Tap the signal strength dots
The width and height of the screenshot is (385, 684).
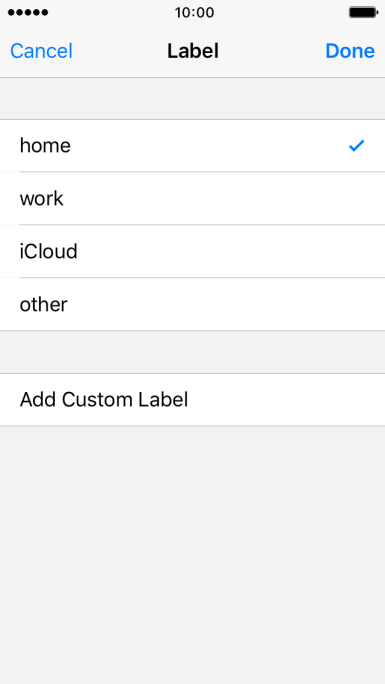(x=28, y=12)
